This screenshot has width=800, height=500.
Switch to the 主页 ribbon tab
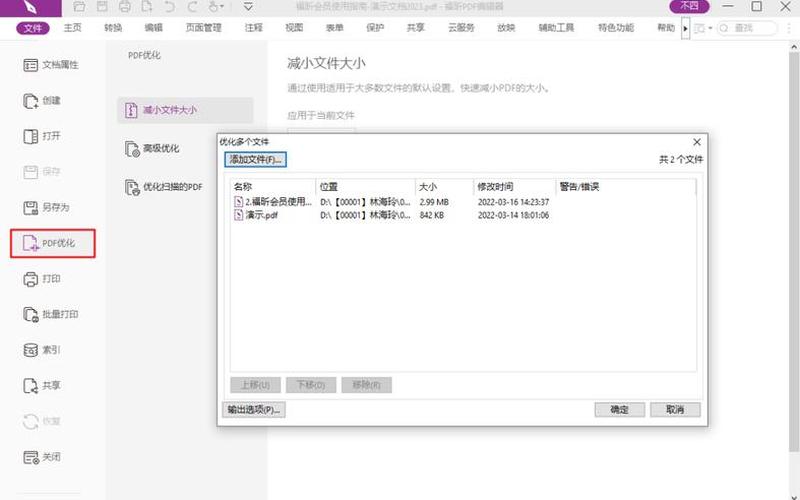pos(72,28)
